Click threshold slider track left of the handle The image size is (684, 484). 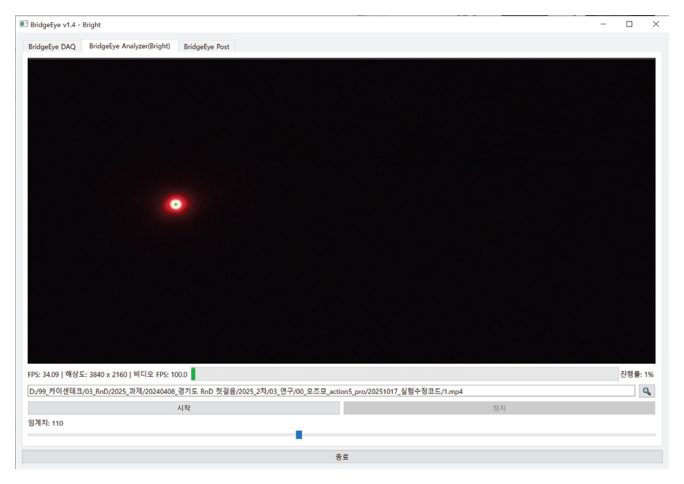click(x=160, y=435)
